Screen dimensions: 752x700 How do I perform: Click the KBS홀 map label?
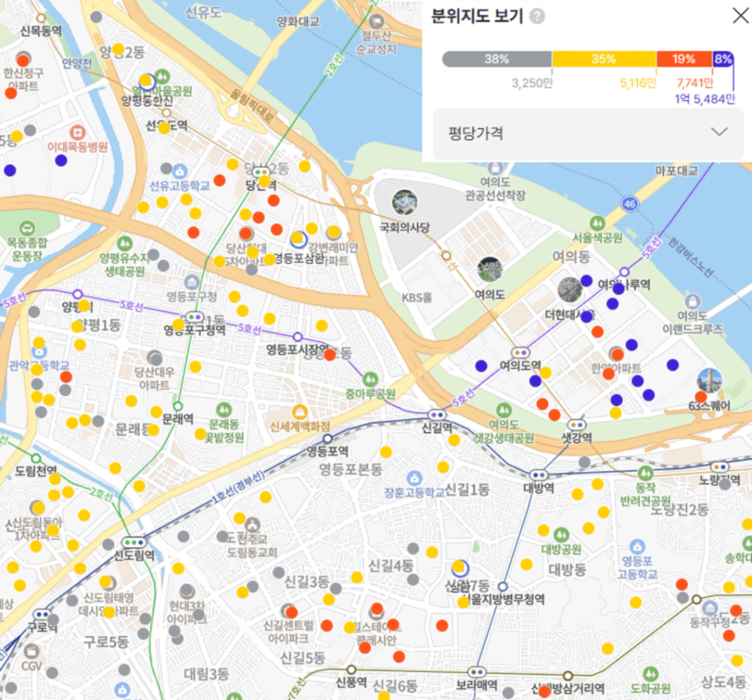point(417,298)
